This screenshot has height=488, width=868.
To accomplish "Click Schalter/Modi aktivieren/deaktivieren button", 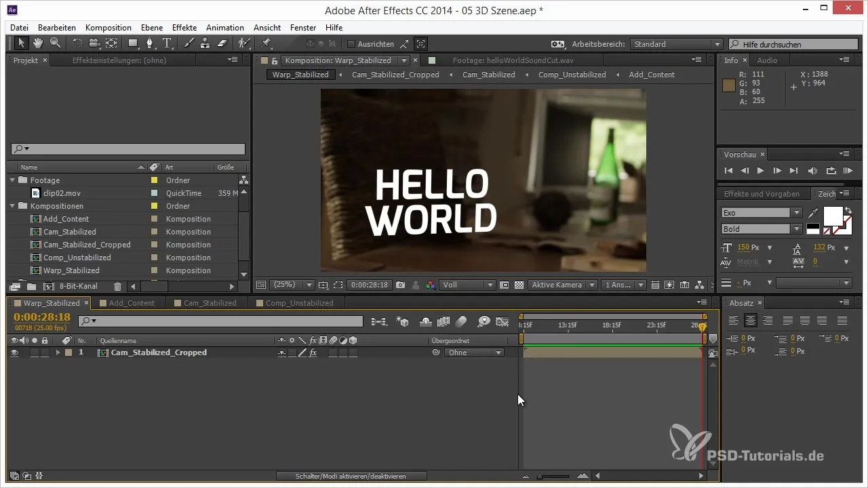I will [351, 476].
